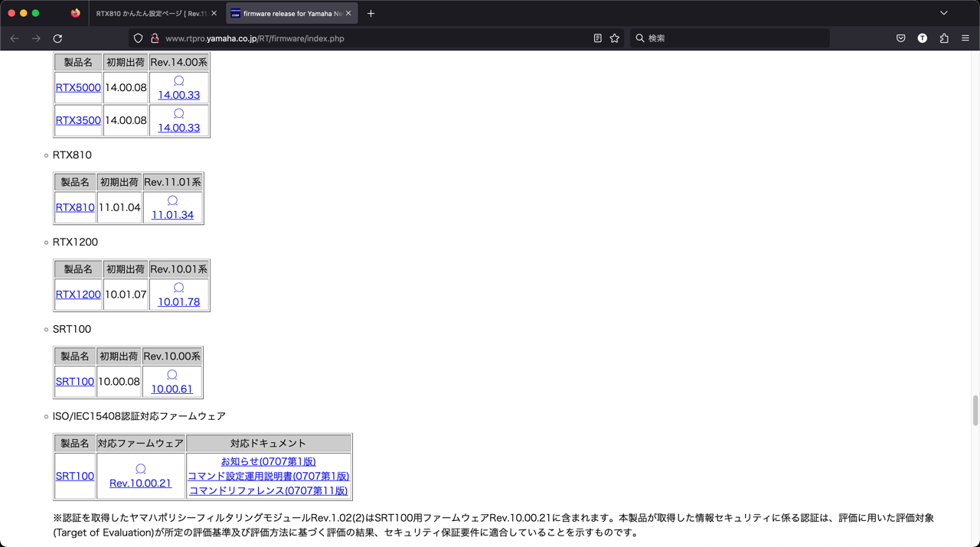Open the RTX1200 link in the table
Image resolution: width=980 pixels, height=547 pixels.
tap(78, 295)
